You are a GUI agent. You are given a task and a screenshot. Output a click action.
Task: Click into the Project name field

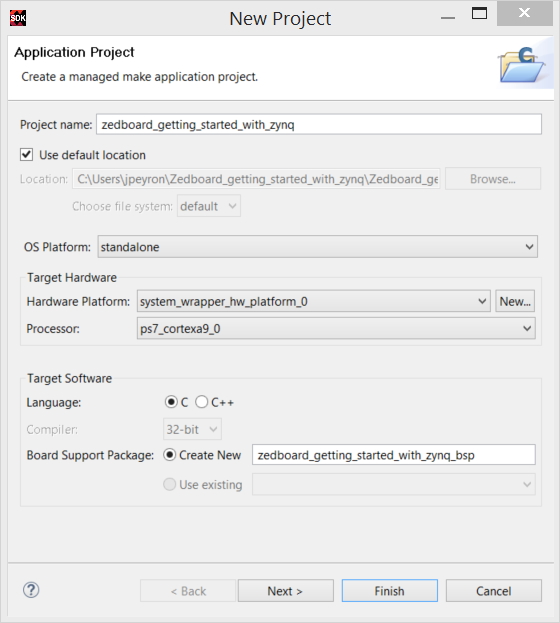[319, 124]
